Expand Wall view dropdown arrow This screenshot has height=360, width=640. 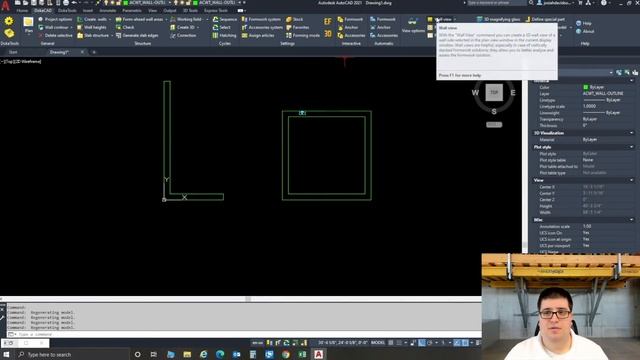pos(455,19)
